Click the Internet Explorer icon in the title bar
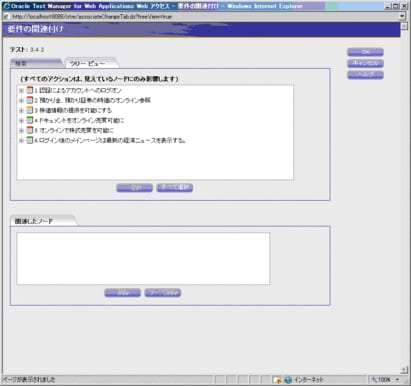This screenshot has height=386, width=411. pos(6,6)
